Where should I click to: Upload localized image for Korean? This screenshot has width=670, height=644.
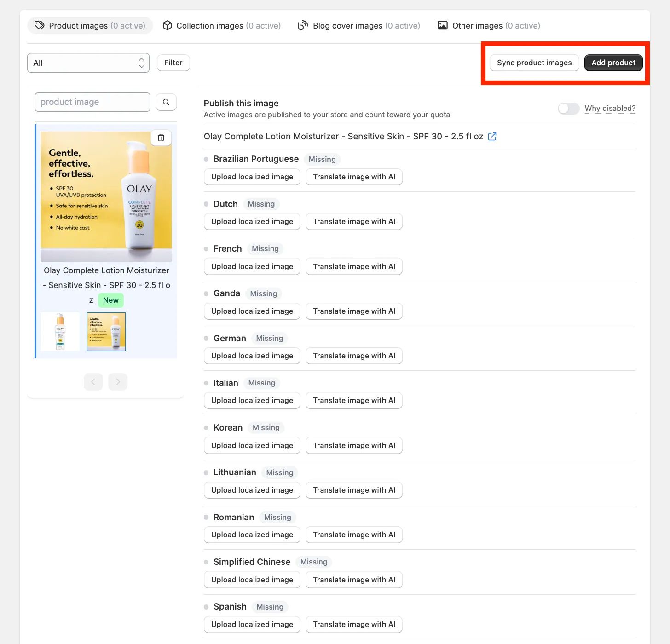(252, 446)
